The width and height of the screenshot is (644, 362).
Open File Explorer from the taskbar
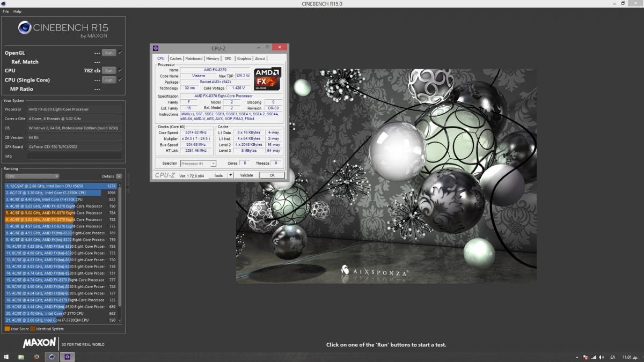[x=21, y=357]
